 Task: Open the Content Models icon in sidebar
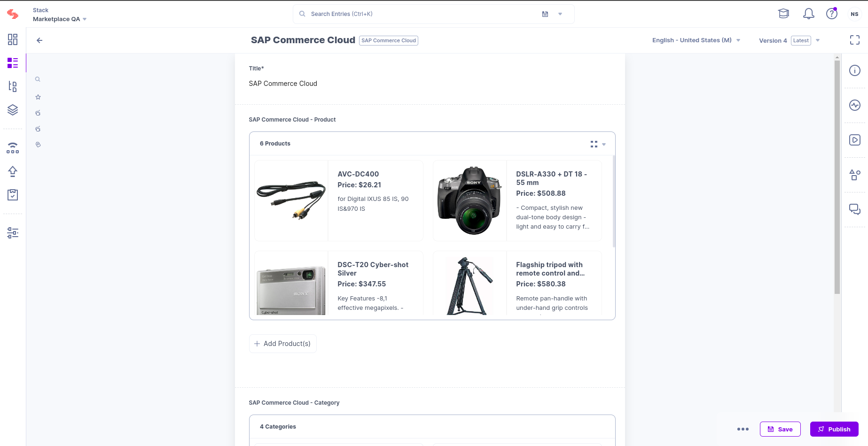[13, 86]
